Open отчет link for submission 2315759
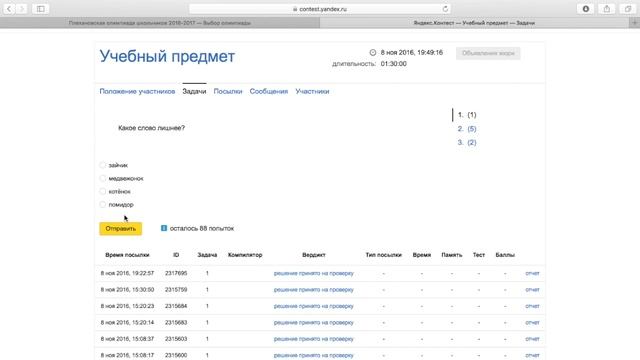Screen dimensions: 640x360 [x=532, y=289]
